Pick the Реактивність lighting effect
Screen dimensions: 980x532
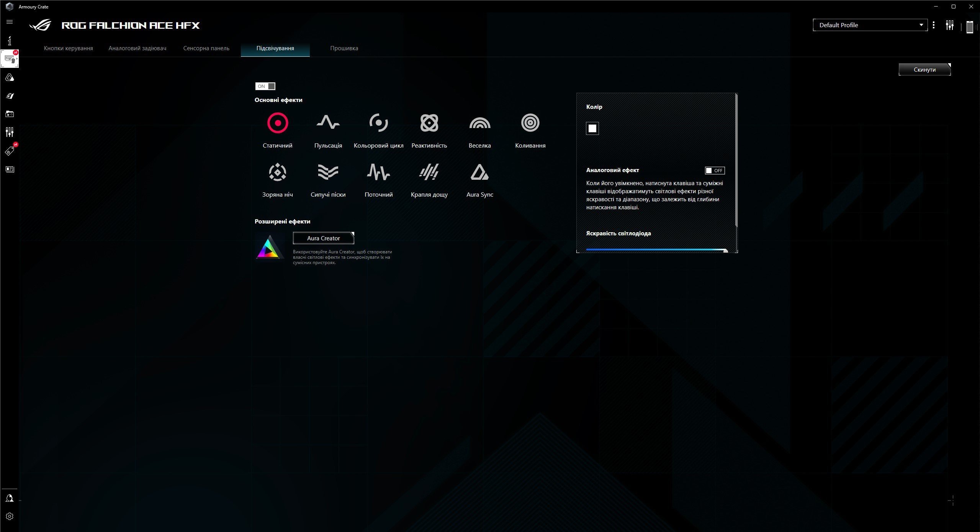(x=429, y=123)
